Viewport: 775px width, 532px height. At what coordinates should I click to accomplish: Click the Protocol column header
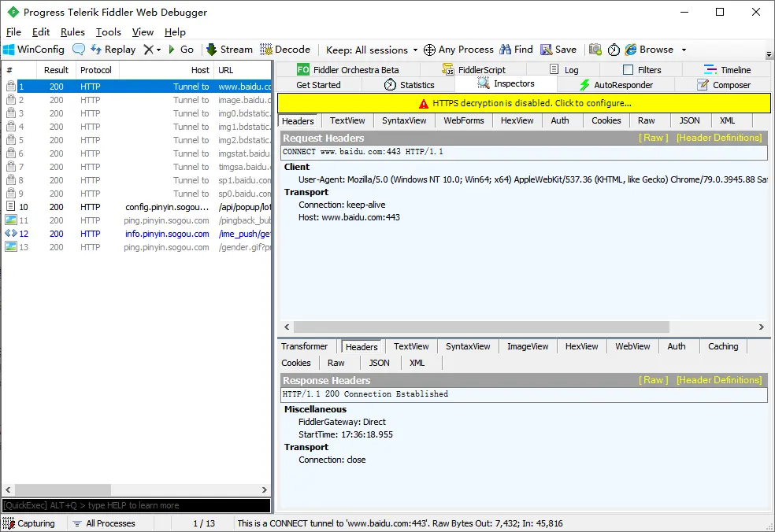point(96,70)
